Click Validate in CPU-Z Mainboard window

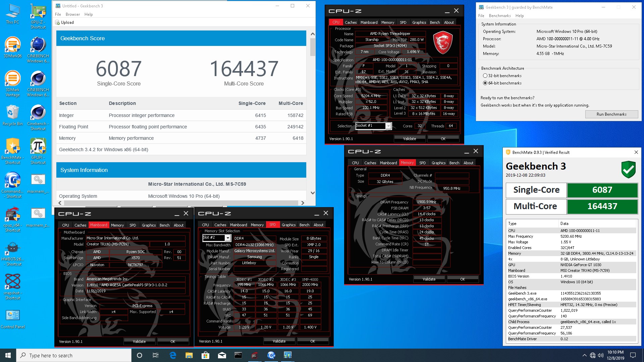click(x=139, y=342)
